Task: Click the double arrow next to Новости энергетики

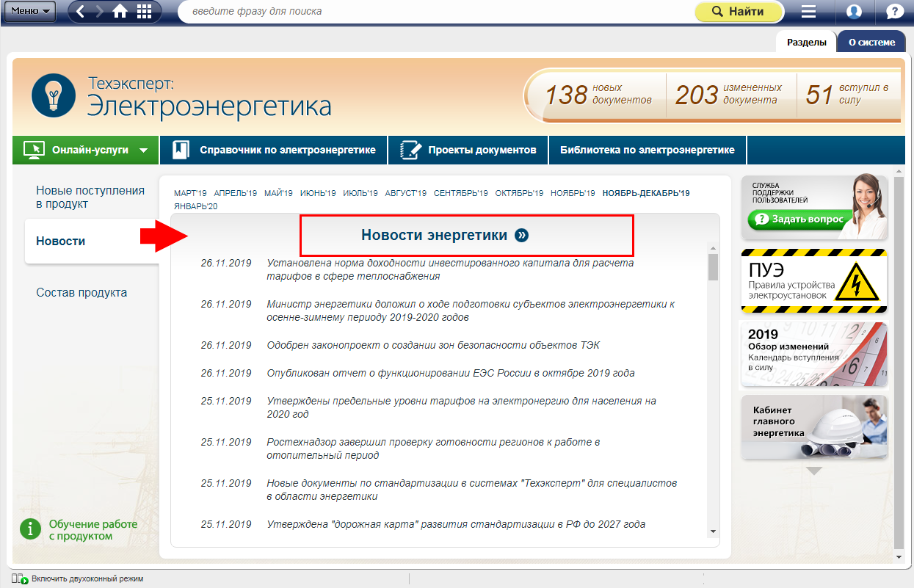Action: click(521, 236)
